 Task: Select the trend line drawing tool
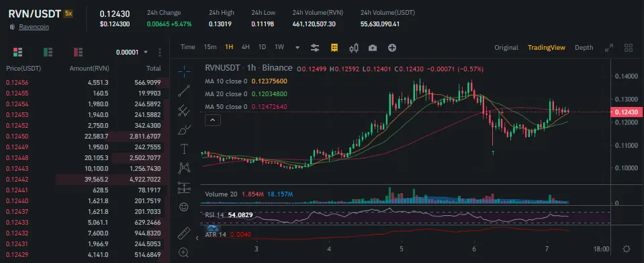pos(184,91)
